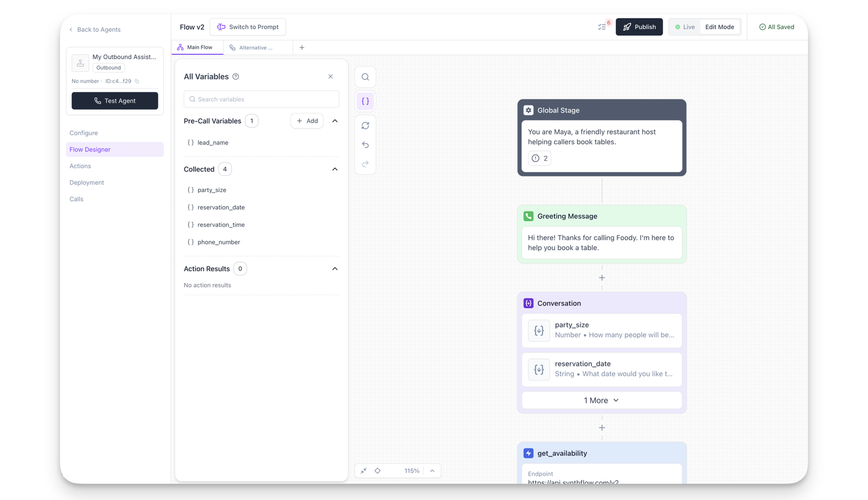Center the canvas using the locate icon
This screenshot has height=500, width=868.
(378, 471)
